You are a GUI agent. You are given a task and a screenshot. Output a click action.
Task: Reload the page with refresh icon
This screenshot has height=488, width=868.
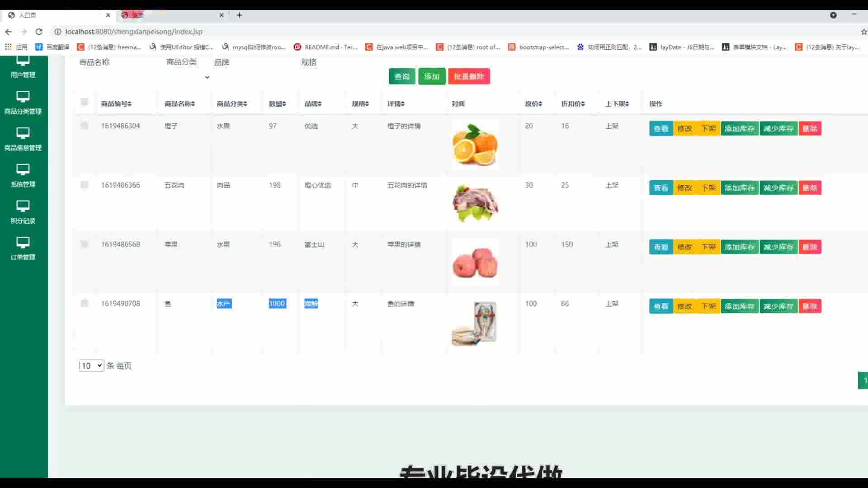(39, 32)
